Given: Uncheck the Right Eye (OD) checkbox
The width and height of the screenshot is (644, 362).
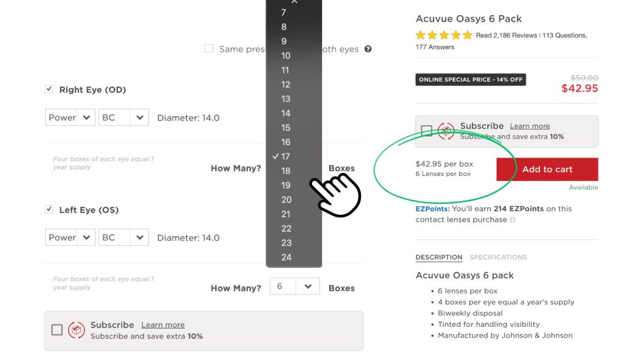Looking at the screenshot, I should click(x=49, y=89).
